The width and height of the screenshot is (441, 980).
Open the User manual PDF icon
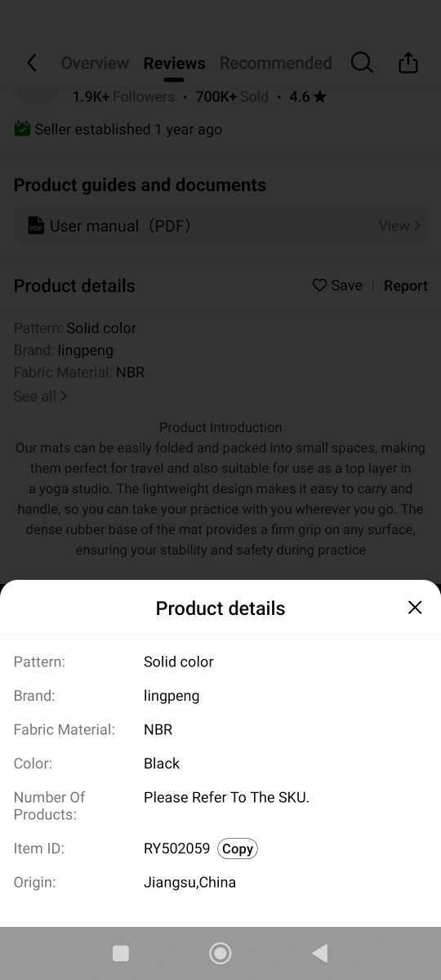tap(36, 225)
